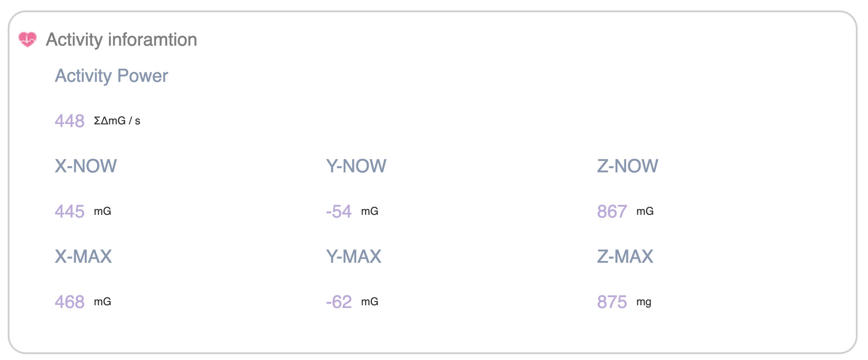Click the Y-MAX value -62
Image resolution: width=868 pixels, height=360 pixels.
point(339,302)
